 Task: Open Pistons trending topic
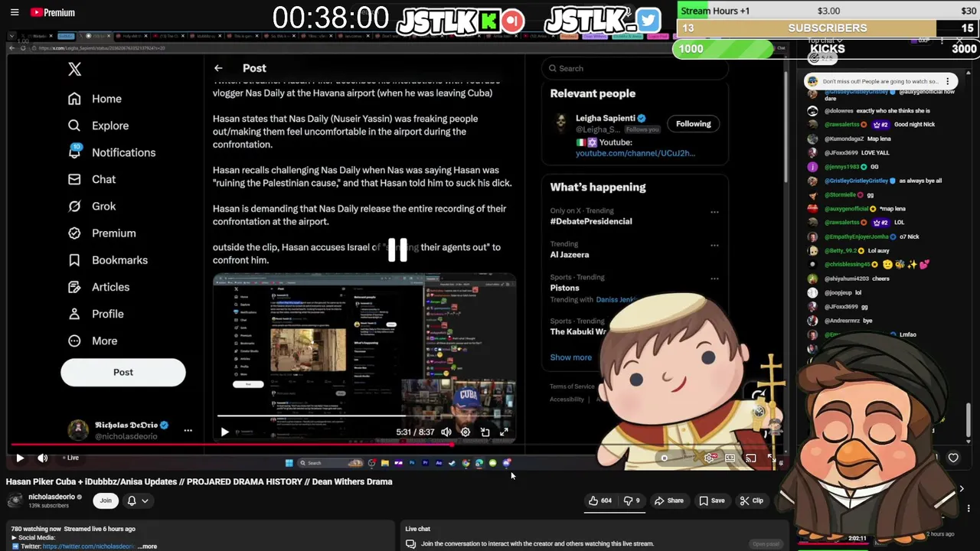pyautogui.click(x=564, y=288)
